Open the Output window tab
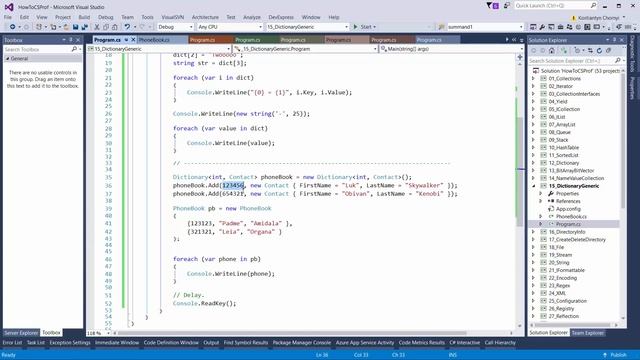The width and height of the screenshot is (640, 360). coord(211,343)
